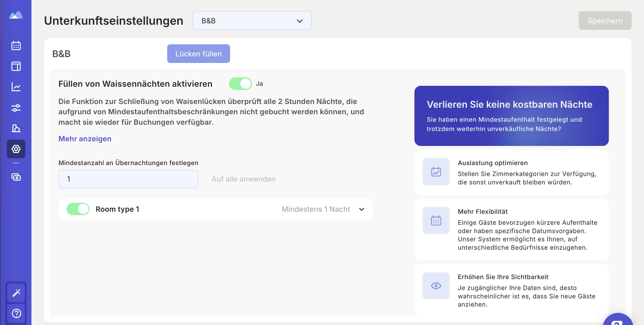Viewport: 644px width, 325px height.
Task: Select the Lücken füllen tab
Action: 199,54
